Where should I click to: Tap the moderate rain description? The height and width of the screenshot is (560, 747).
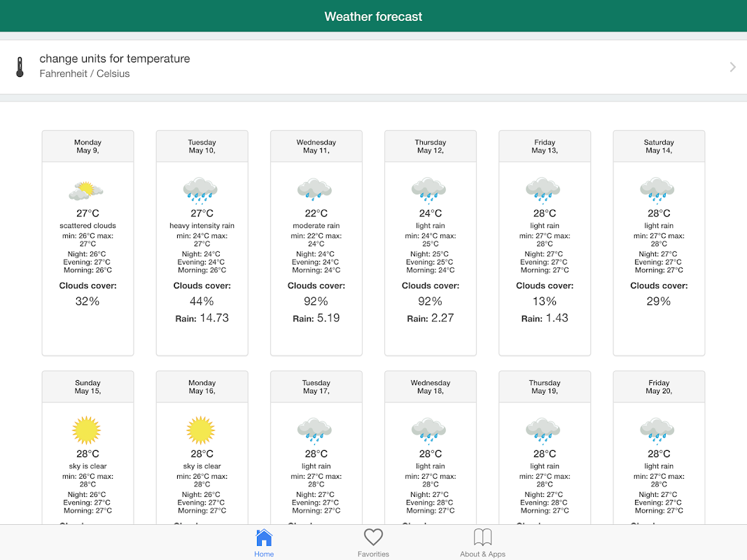[x=316, y=225]
